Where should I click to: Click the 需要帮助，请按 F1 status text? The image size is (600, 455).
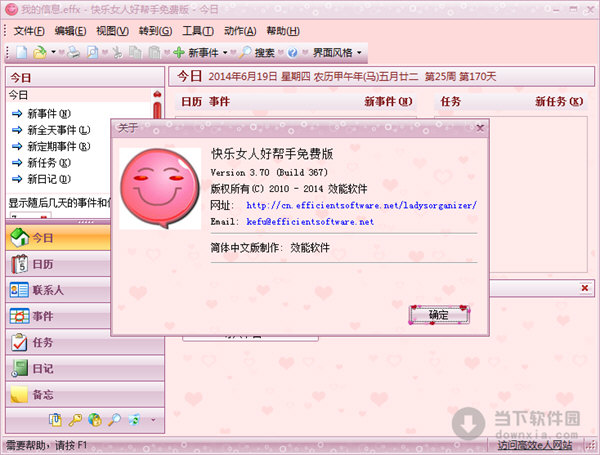46,445
